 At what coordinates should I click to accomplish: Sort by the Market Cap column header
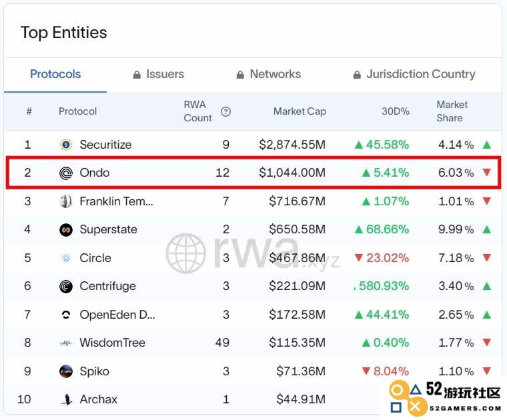[x=300, y=111]
